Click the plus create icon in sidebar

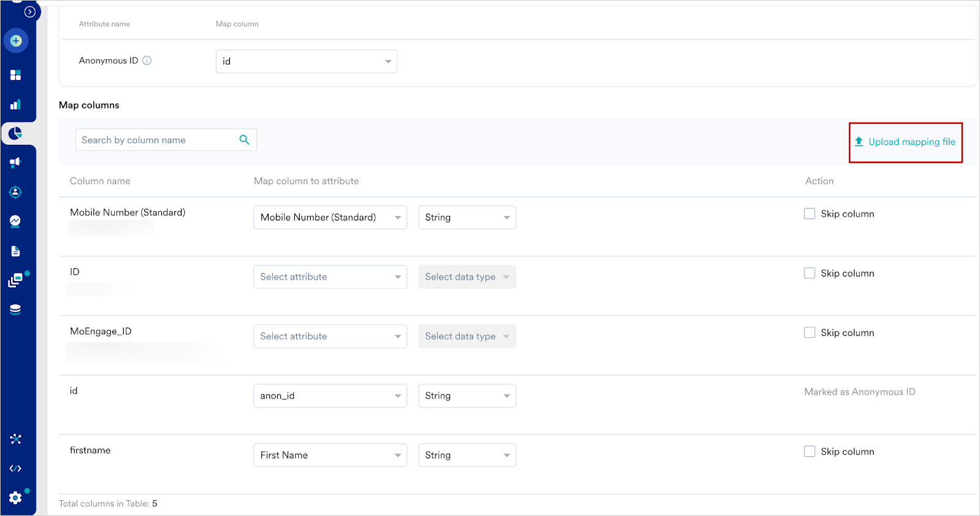(x=16, y=41)
